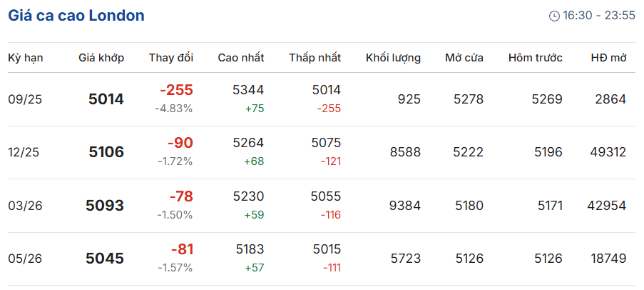This screenshot has width=644, height=290.
Task: Choose the 03/26 contract term
Action: coord(26,206)
